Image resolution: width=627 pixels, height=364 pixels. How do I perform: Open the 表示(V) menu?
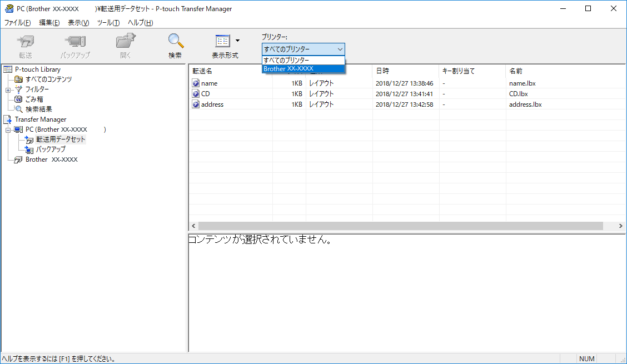(x=78, y=23)
